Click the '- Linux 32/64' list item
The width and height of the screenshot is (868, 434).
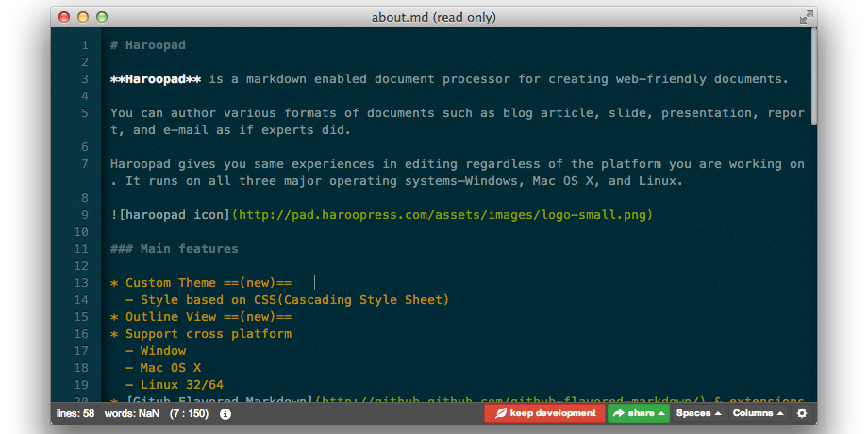pyautogui.click(x=175, y=385)
